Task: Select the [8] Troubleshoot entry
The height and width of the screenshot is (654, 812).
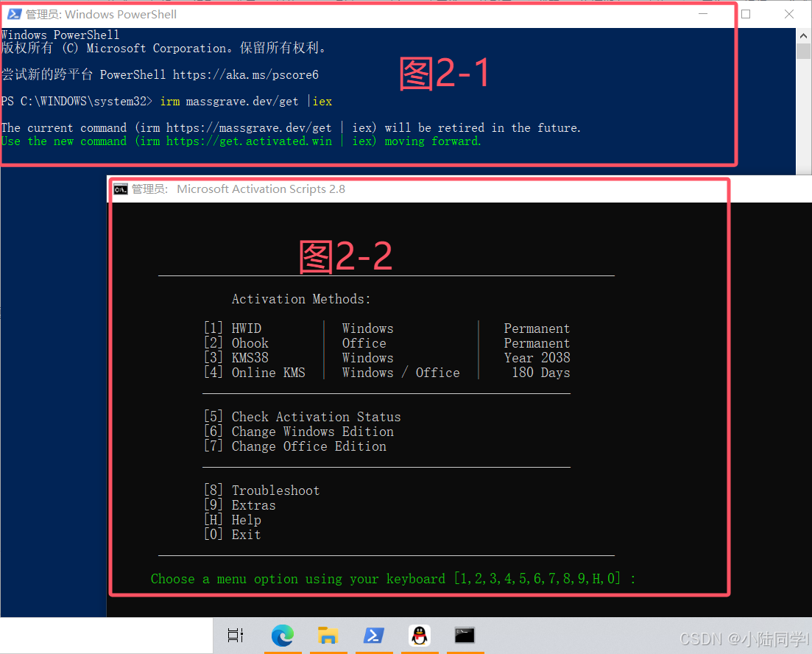Action: tap(262, 490)
